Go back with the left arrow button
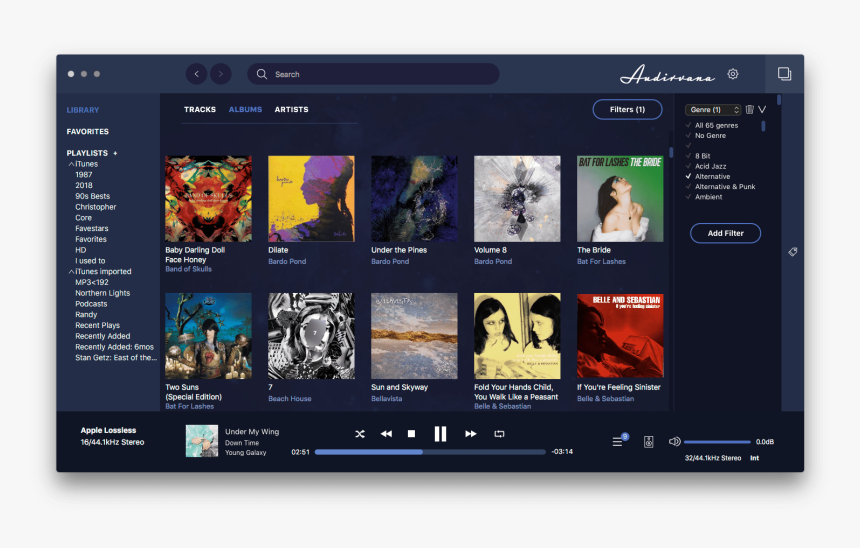 (x=196, y=74)
